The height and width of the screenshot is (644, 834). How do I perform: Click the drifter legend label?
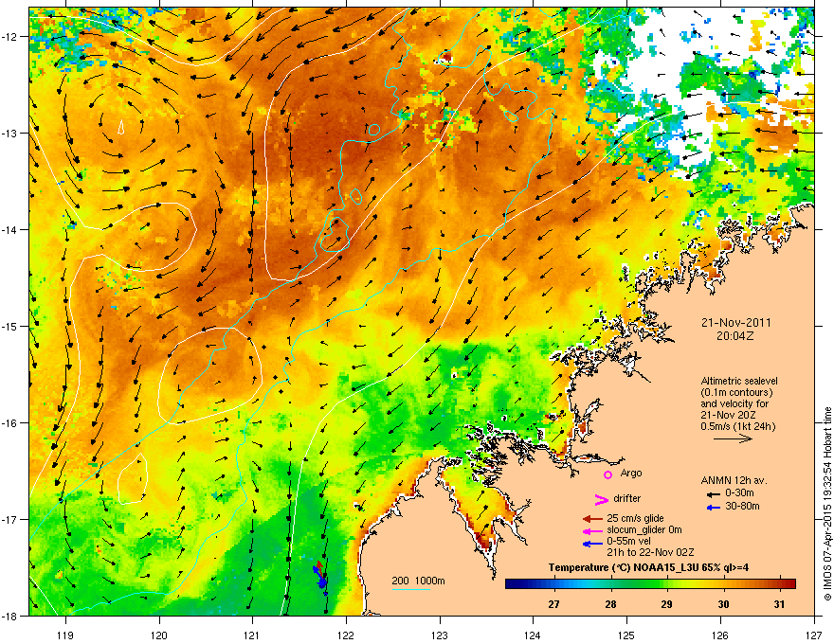tap(627, 498)
